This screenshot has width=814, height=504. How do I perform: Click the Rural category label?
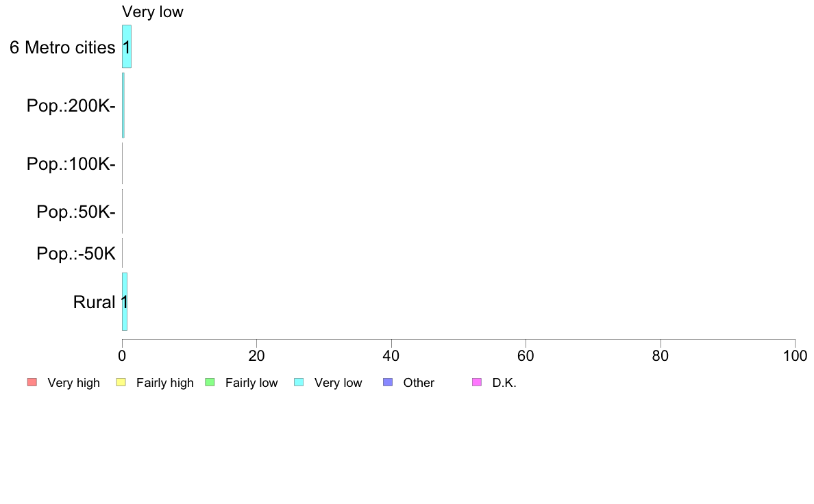tap(94, 302)
